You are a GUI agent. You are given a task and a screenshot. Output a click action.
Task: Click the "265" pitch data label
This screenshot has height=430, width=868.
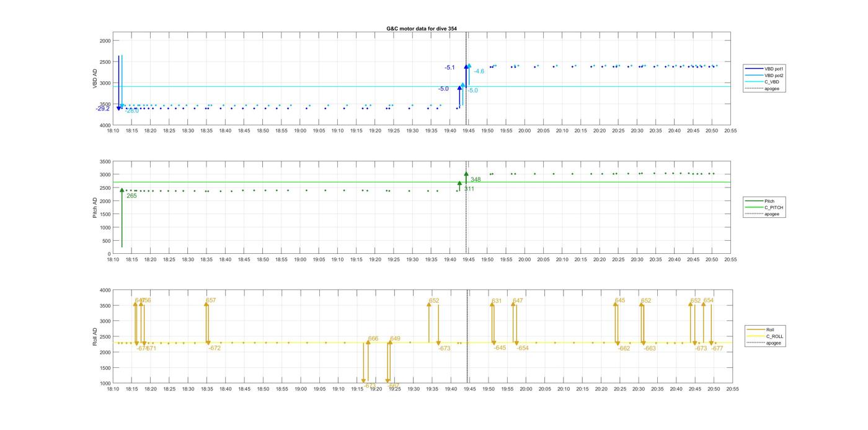(x=131, y=196)
